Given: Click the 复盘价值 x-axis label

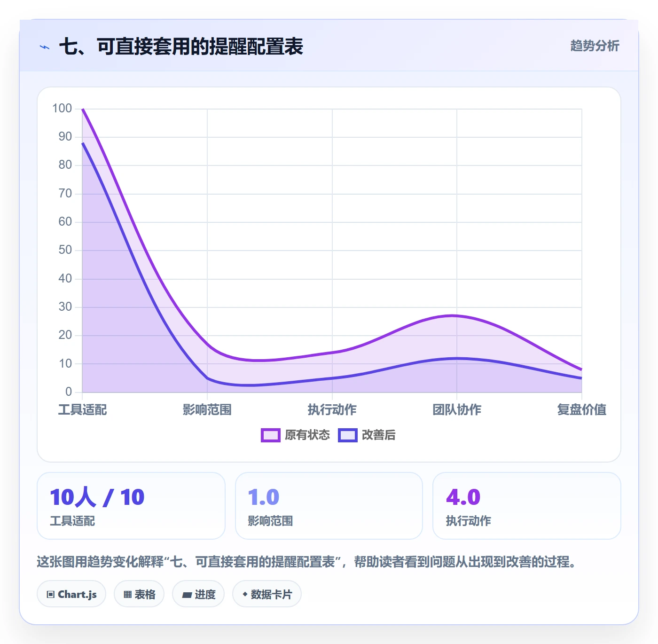Looking at the screenshot, I should pyautogui.click(x=582, y=409).
